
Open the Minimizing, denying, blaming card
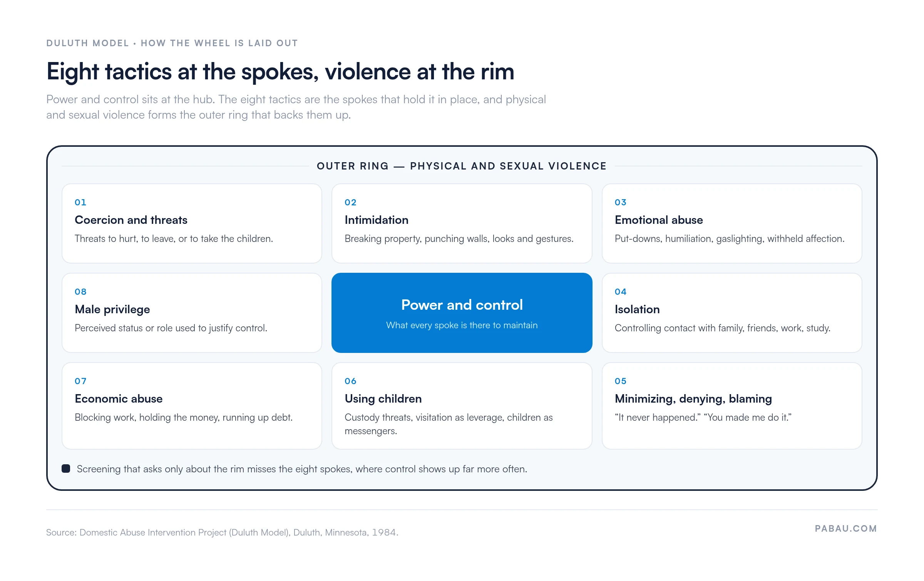pyautogui.click(x=732, y=406)
